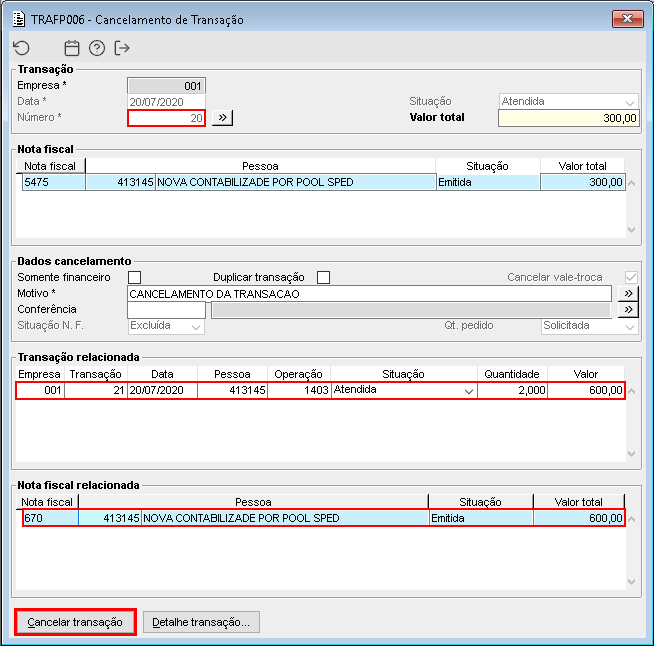
Task: Click the Valor cell 600,00 in Transação relacionada
Action: tap(586, 390)
